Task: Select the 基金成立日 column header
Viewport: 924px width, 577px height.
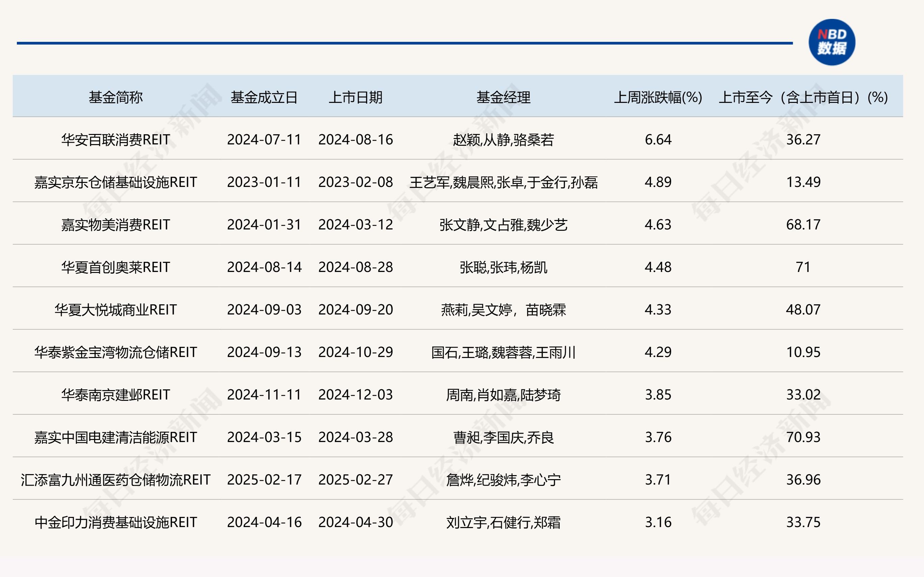Action: click(264, 97)
